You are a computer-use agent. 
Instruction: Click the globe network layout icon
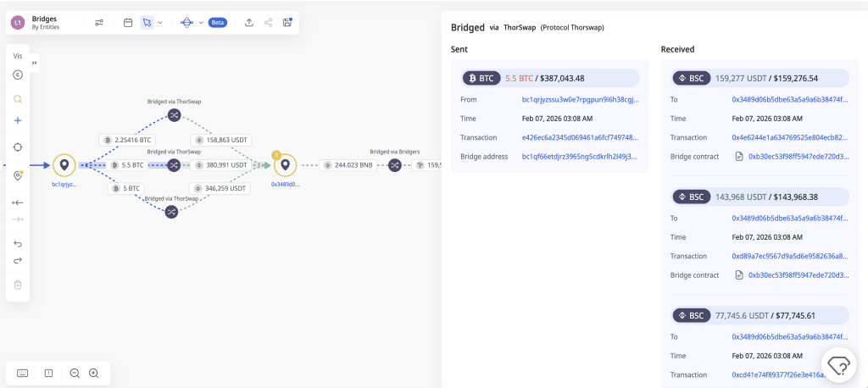pos(187,23)
